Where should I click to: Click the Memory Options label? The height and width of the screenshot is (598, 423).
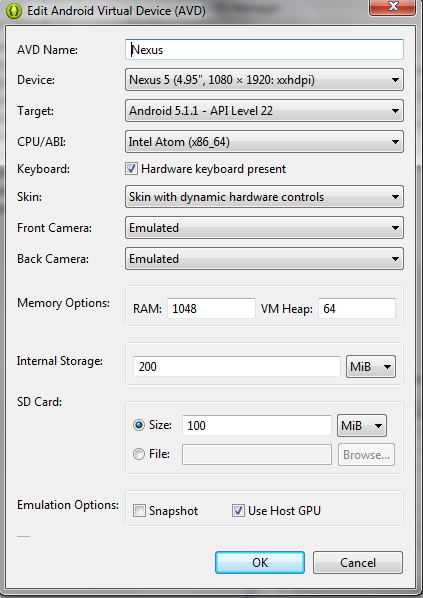(x=63, y=303)
